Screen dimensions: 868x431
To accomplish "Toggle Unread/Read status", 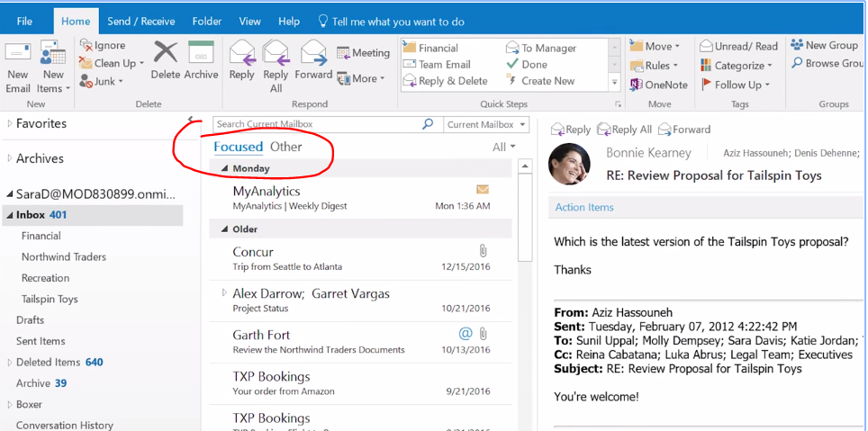I will click(738, 46).
